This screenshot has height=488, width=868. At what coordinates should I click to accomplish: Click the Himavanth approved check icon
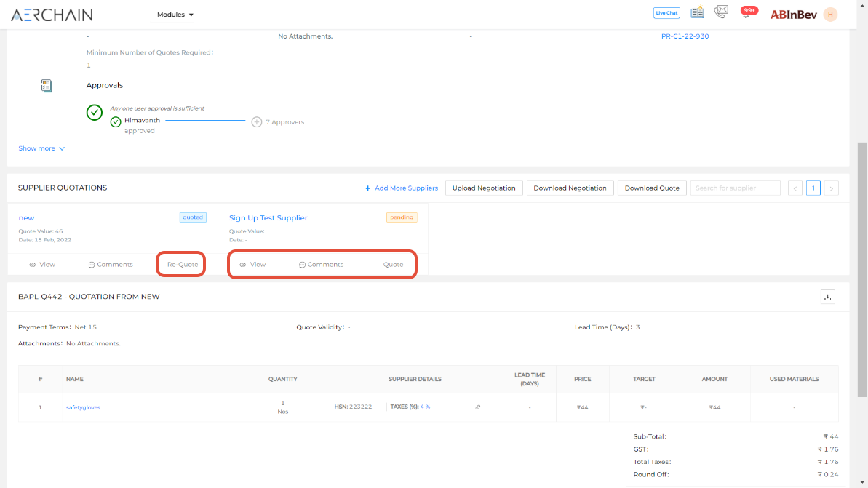pyautogui.click(x=116, y=121)
